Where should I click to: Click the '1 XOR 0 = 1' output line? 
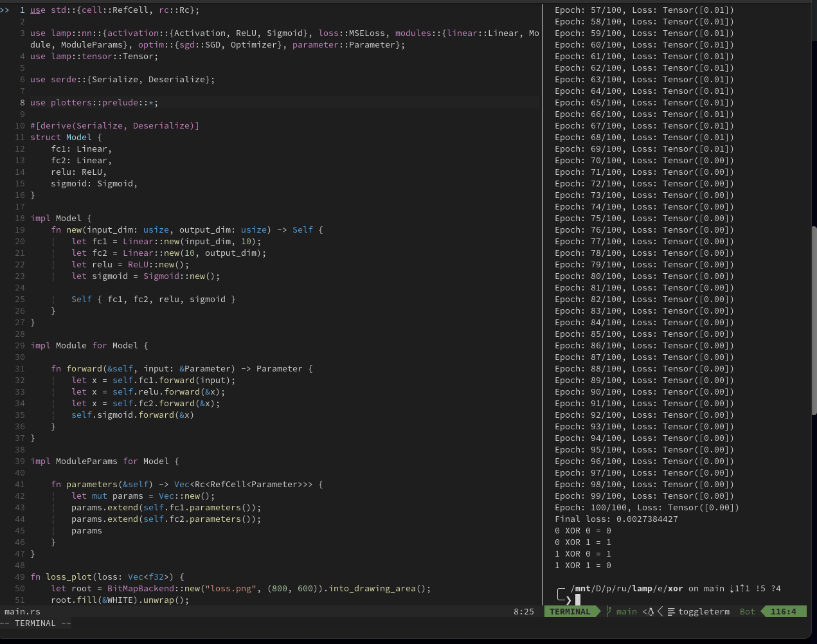pyautogui.click(x=583, y=553)
